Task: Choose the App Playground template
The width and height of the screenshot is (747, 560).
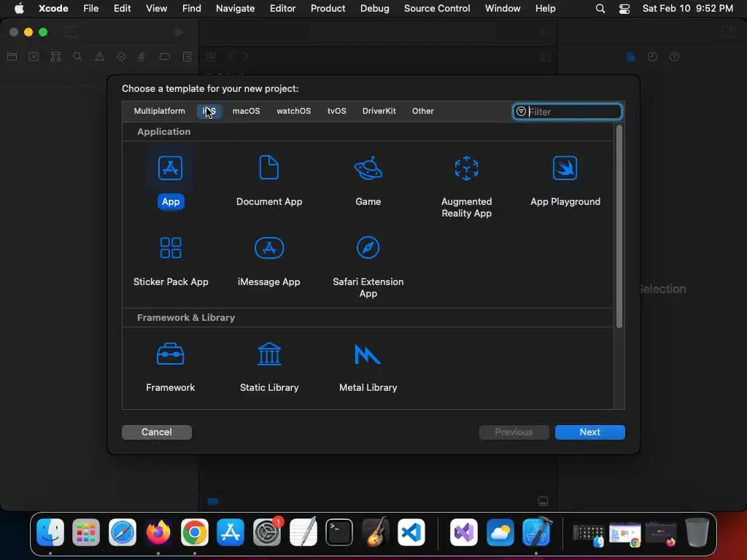Action: [x=565, y=168]
